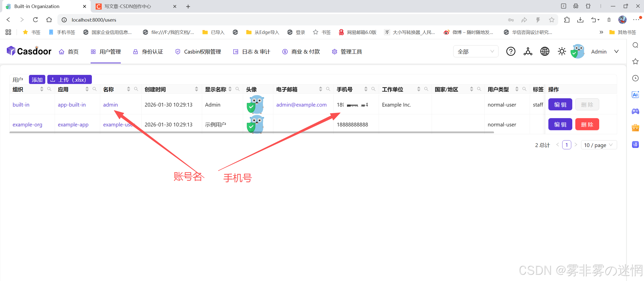Click the search icon in the 名称 column
The image size is (644, 281).
coord(136,89)
